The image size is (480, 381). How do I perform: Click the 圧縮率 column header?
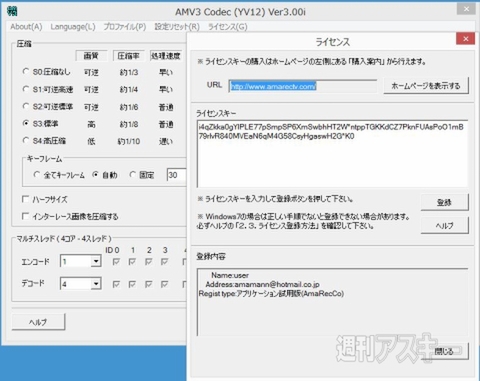pyautogui.click(x=129, y=56)
